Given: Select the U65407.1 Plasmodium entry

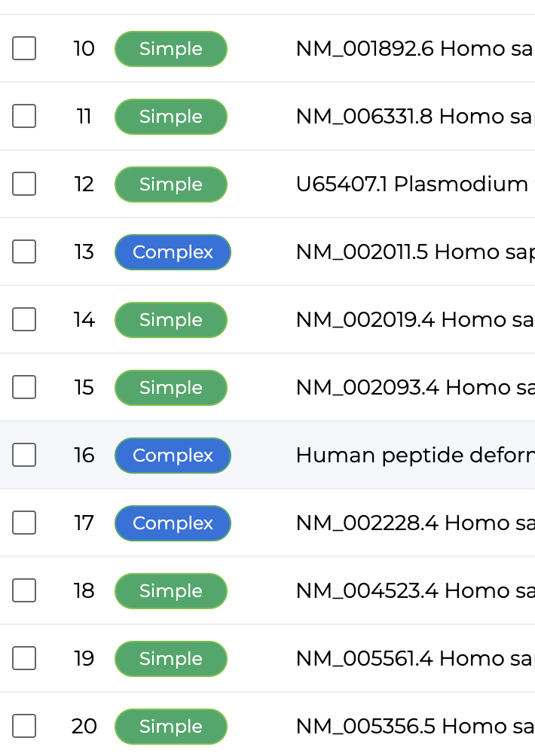Looking at the screenshot, I should pos(415,184).
